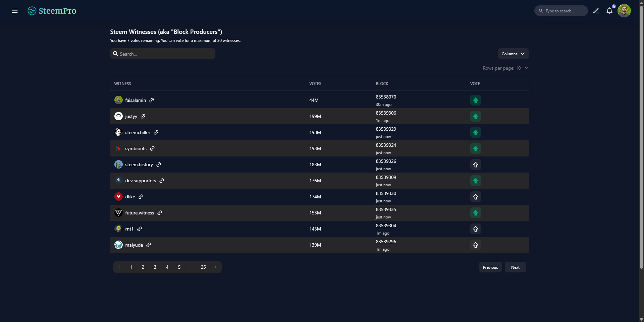Open steem.history's profile link

[139, 165]
